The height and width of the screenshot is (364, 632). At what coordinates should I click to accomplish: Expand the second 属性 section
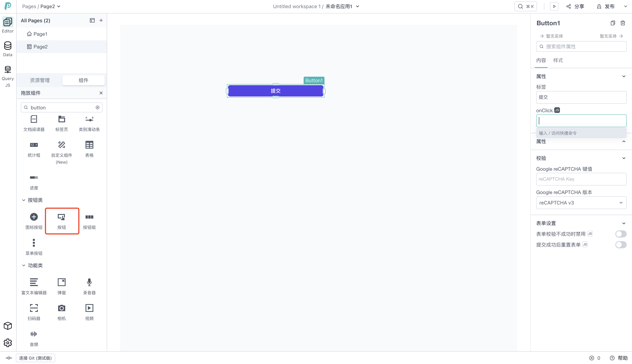pos(624,142)
